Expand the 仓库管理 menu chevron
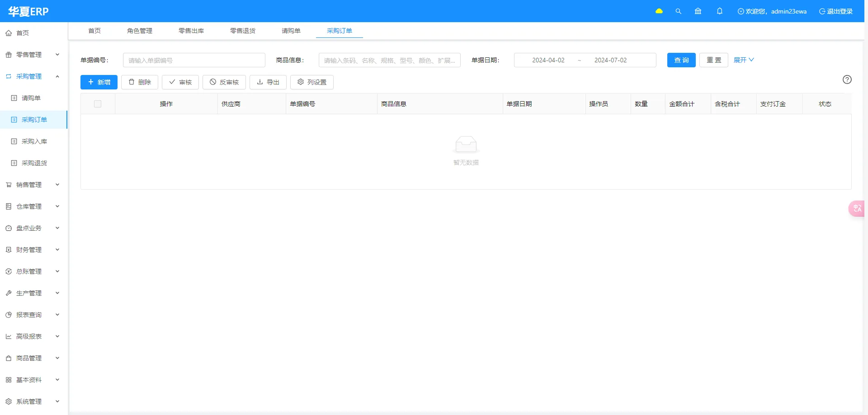868x415 pixels. pos(57,206)
